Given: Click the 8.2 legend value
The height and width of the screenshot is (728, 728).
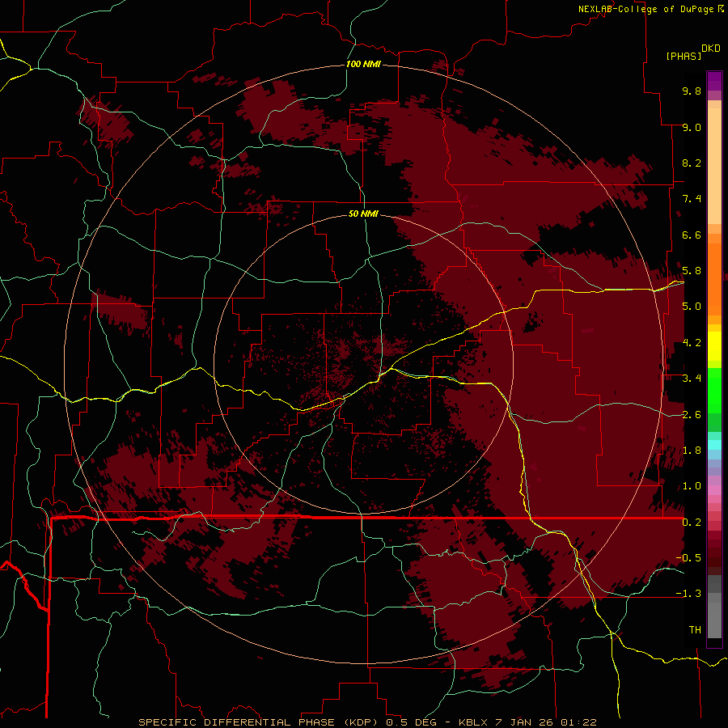Looking at the screenshot, I should 692,163.
